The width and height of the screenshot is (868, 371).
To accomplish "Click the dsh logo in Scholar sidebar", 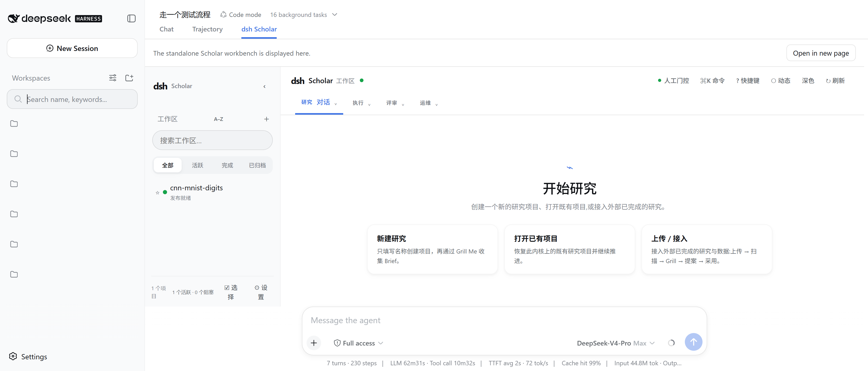I will pos(160,86).
